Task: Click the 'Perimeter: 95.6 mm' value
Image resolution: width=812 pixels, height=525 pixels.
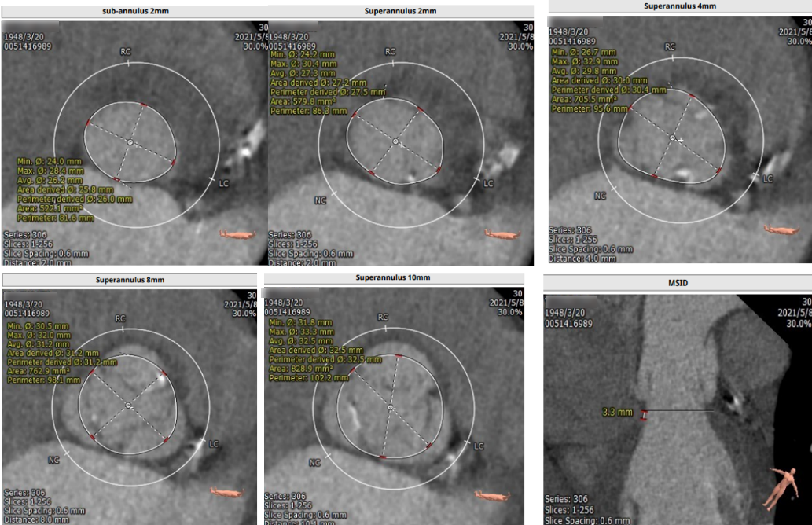Action: (x=590, y=108)
